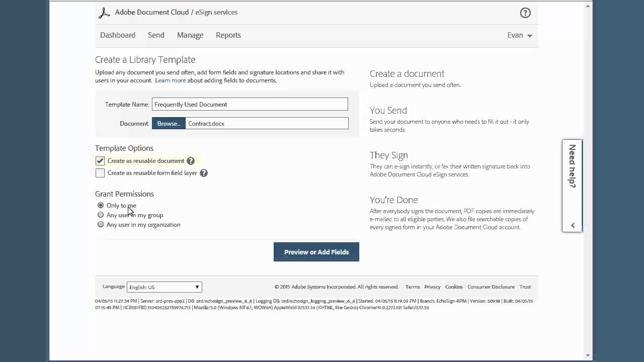Click the Template Options heading
Image resolution: width=644 pixels, height=362 pixels.
coord(124,148)
